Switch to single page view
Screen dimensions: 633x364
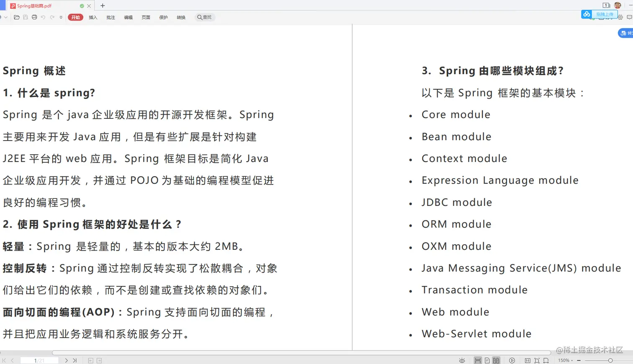click(487, 360)
